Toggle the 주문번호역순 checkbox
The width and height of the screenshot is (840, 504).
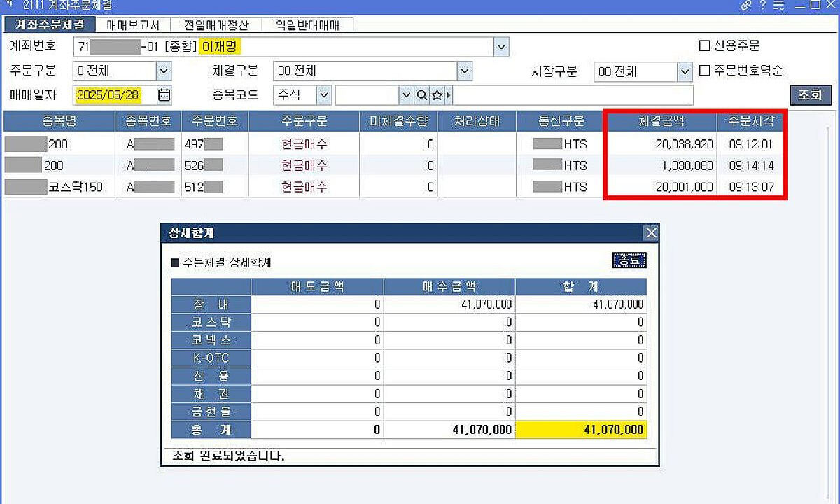(x=705, y=71)
